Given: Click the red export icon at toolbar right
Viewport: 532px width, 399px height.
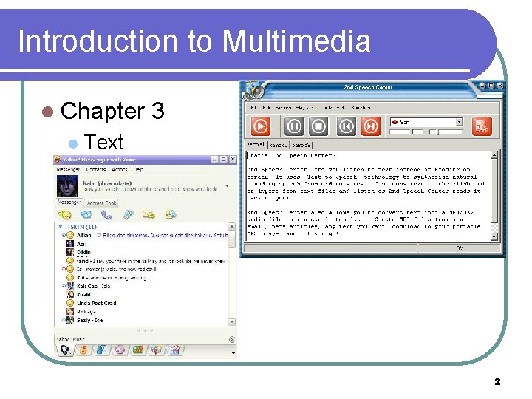Looking at the screenshot, I should point(482,126).
